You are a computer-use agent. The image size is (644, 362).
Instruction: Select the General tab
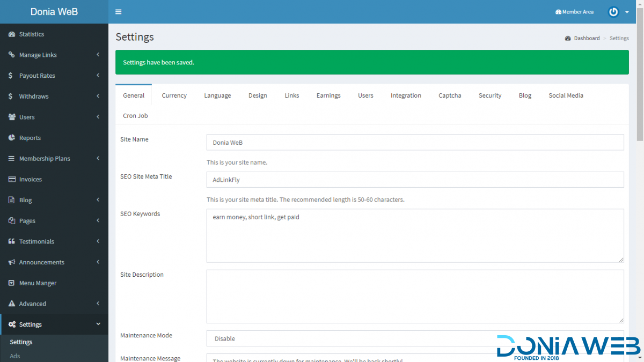[x=134, y=95]
